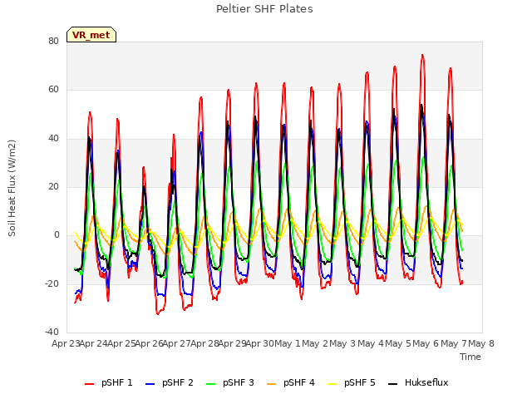Click the Soil Heat Flux (W/m2) axis title
532x399 pixels.
point(12,188)
